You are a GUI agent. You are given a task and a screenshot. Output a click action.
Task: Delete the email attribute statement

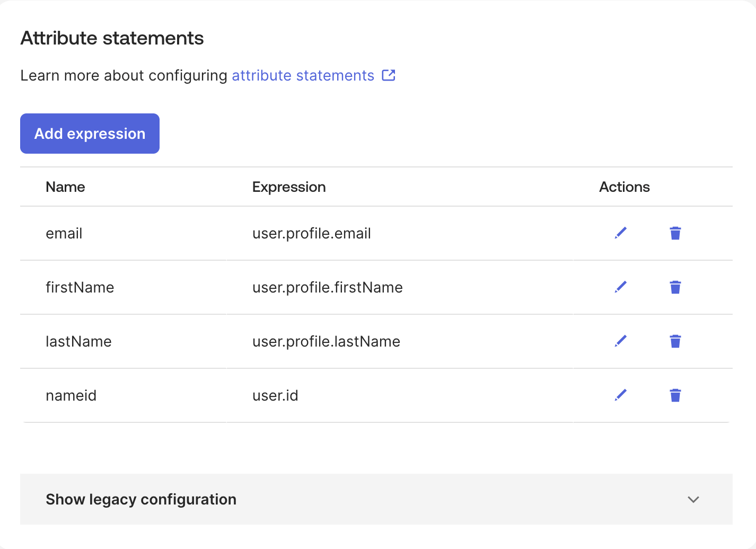click(x=675, y=233)
